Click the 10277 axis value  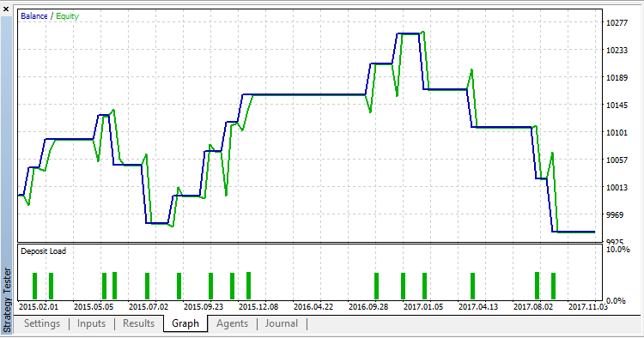(x=617, y=22)
